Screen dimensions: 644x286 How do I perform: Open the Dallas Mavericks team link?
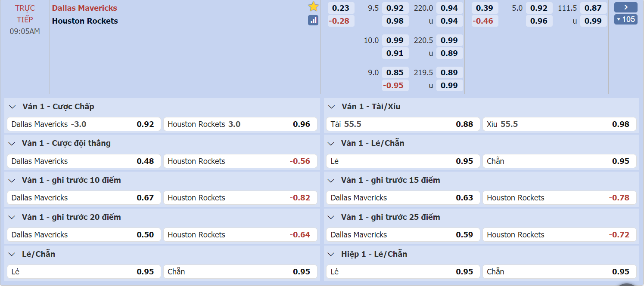(x=84, y=8)
